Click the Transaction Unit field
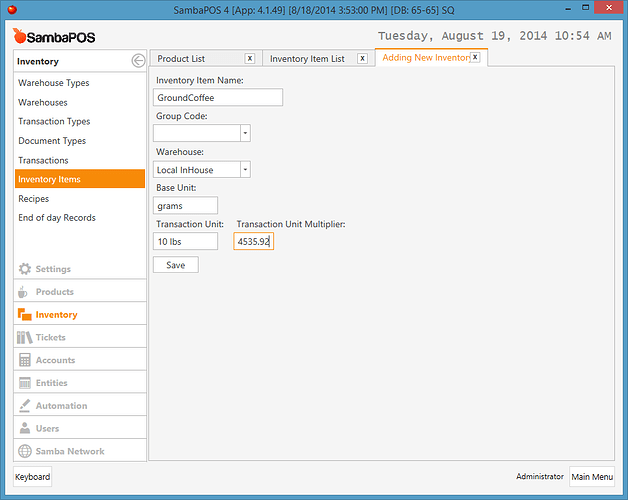 point(185,241)
